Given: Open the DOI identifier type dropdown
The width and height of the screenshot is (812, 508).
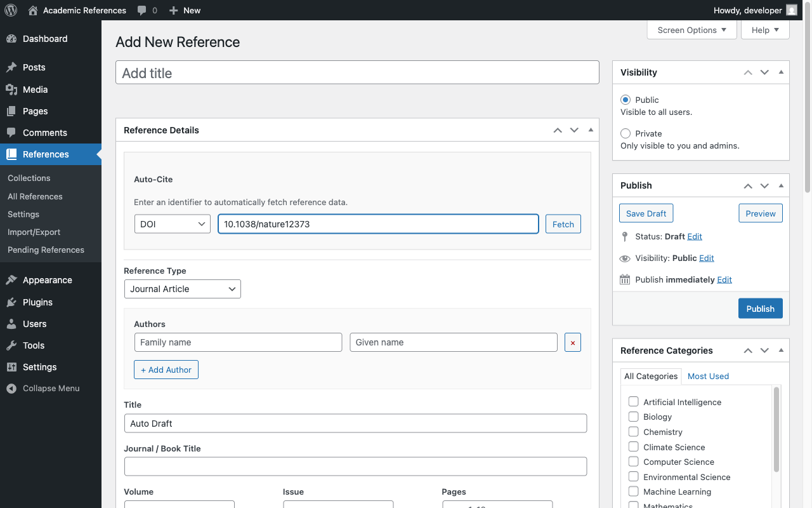Looking at the screenshot, I should pos(172,224).
